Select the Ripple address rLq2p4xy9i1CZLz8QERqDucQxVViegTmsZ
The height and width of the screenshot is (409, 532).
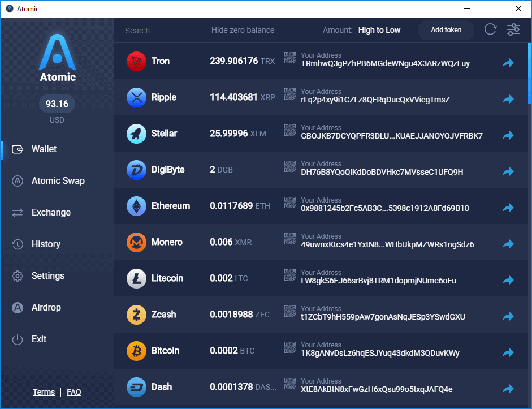[x=375, y=100]
